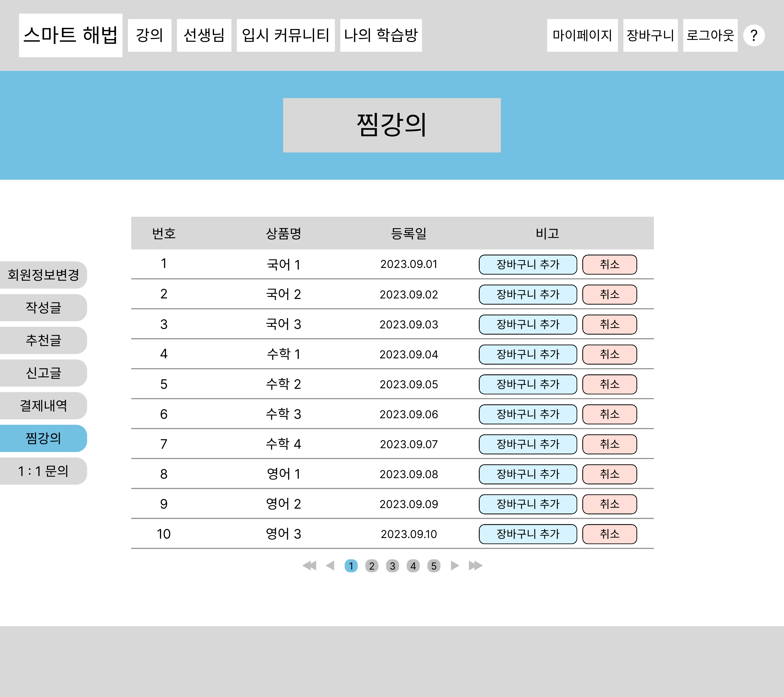Open pagination page 3
The width and height of the screenshot is (784, 697).
point(392,566)
